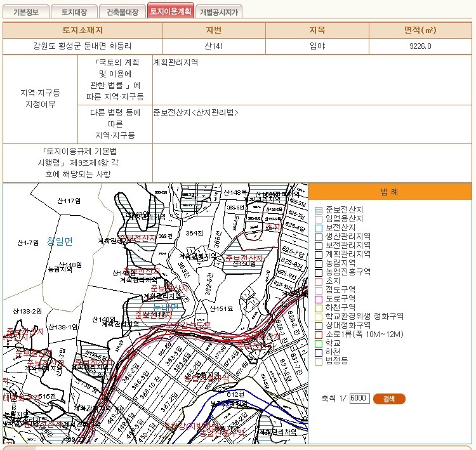Click the area value 9226.0
The width and height of the screenshot is (476, 450).
[420, 46]
